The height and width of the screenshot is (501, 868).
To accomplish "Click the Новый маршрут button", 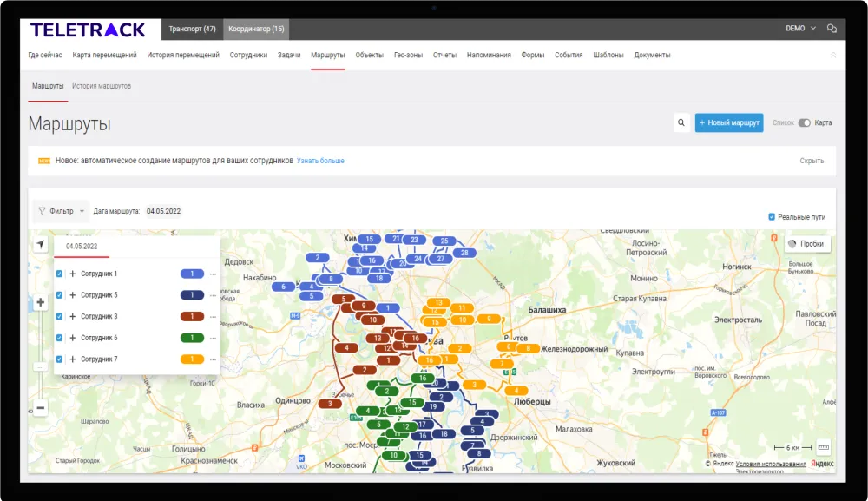I will [x=728, y=123].
